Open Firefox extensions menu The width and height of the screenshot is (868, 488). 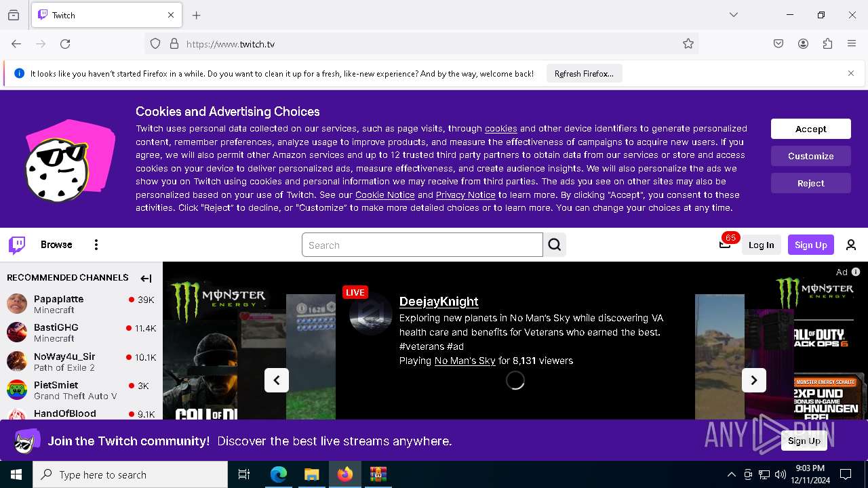pos(827,44)
